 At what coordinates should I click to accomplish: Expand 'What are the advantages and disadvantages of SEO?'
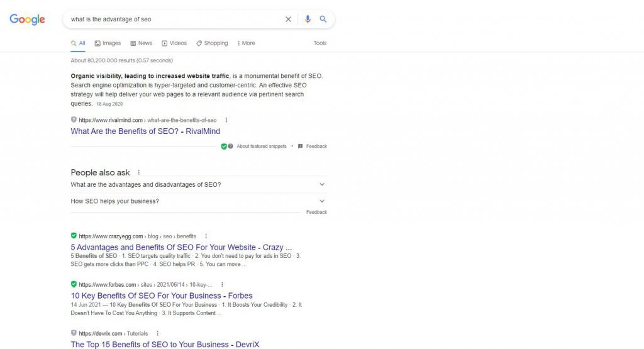199,185
